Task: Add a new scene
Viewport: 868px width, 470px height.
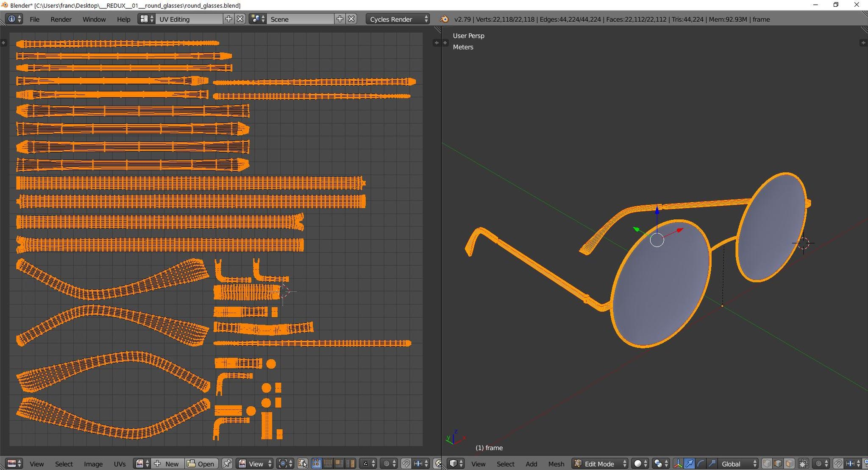Action: click(x=340, y=19)
